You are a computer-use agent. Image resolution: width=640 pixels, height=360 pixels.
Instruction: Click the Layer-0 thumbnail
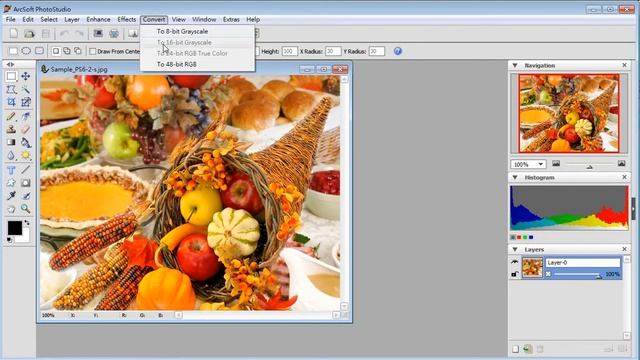[x=532, y=268]
